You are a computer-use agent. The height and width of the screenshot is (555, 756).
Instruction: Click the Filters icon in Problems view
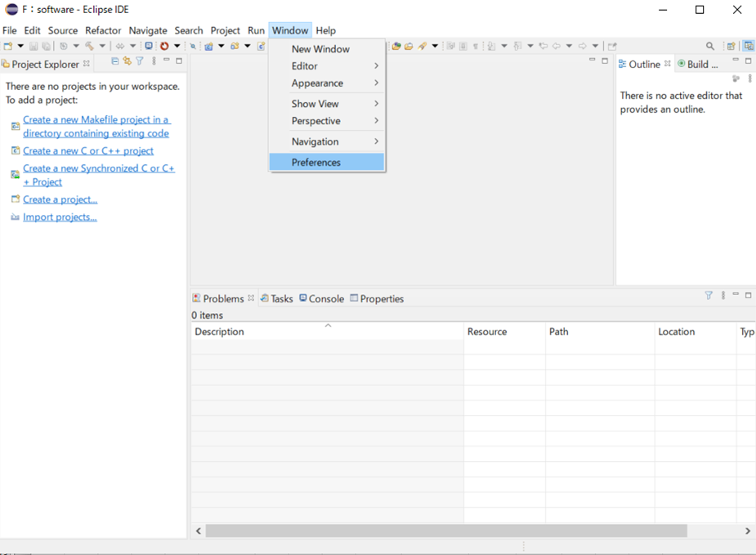pos(708,295)
